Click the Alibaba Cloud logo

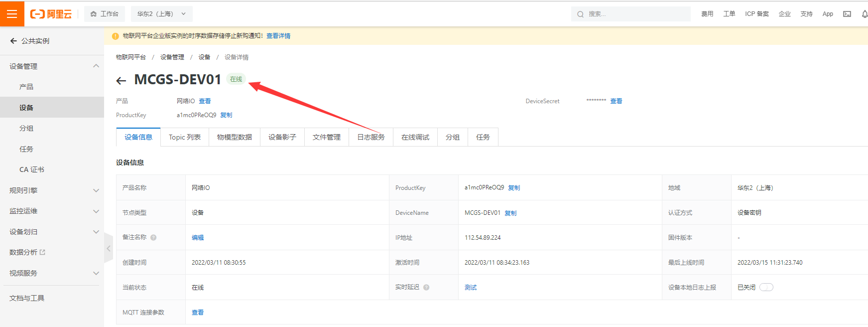point(51,14)
